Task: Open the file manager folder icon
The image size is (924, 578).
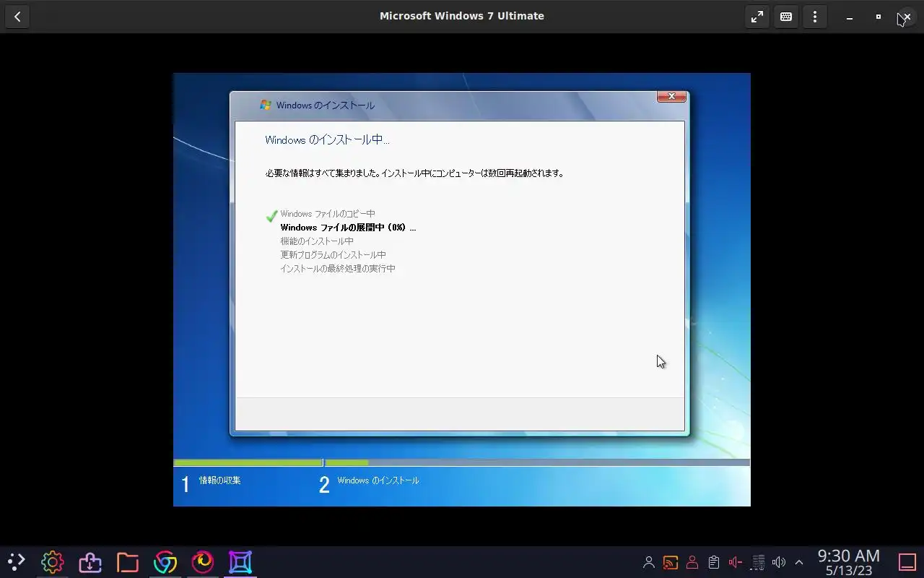Action: (x=128, y=561)
